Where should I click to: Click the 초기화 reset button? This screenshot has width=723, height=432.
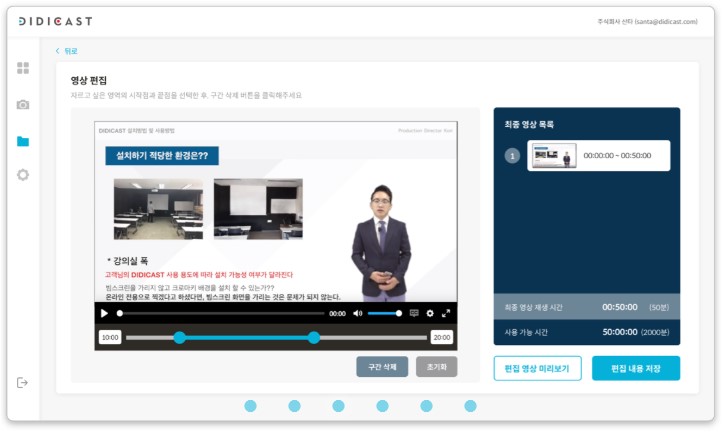[x=436, y=367]
